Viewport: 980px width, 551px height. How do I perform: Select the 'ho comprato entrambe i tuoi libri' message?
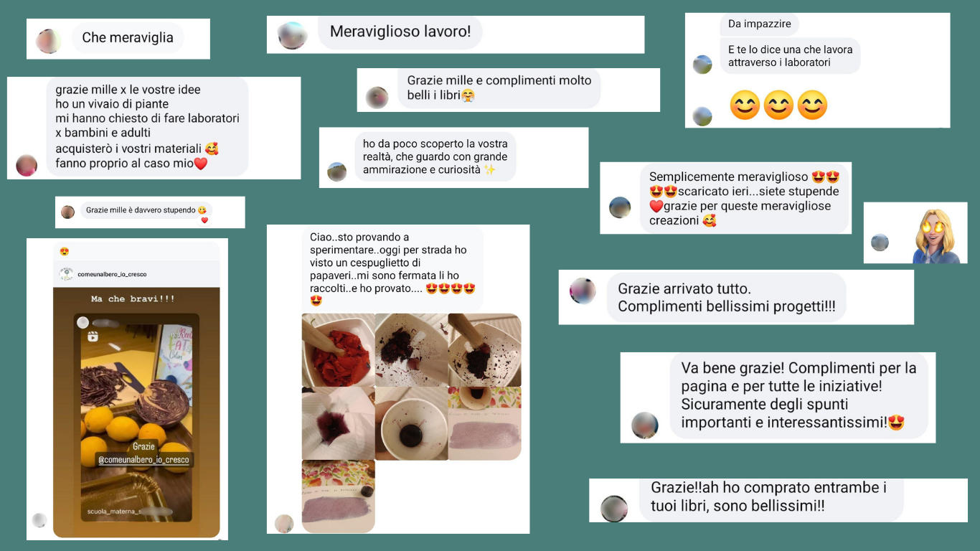point(771,497)
